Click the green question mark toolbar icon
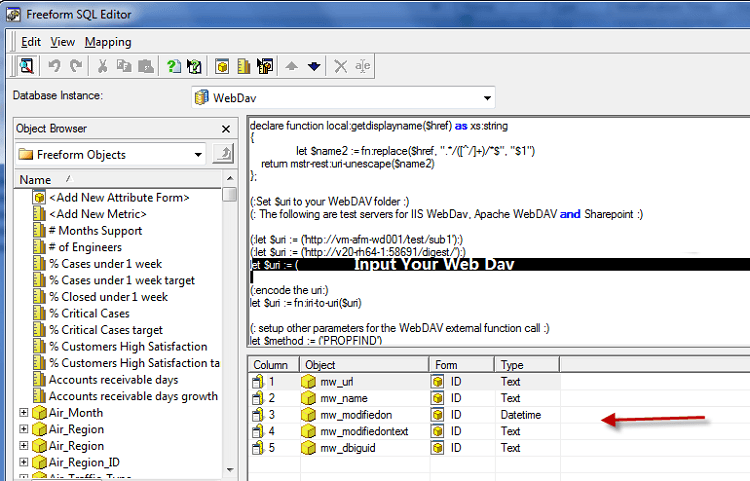 point(174,66)
